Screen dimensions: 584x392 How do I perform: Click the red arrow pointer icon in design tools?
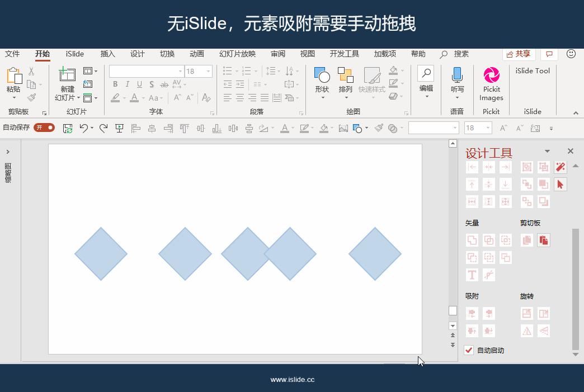[x=560, y=185]
